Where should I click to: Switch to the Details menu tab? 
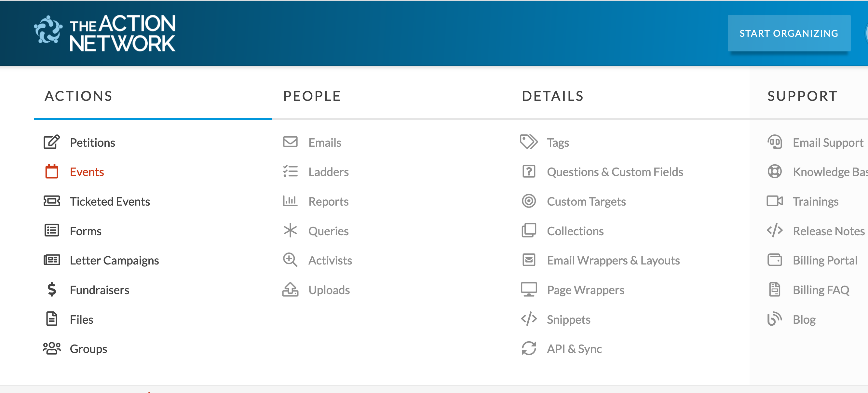pyautogui.click(x=552, y=96)
